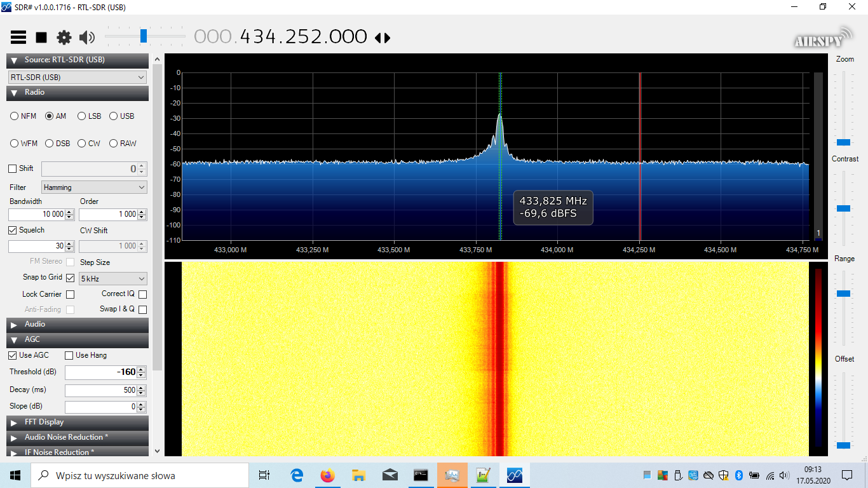
Task: Click the Range slider
Action: click(x=844, y=308)
